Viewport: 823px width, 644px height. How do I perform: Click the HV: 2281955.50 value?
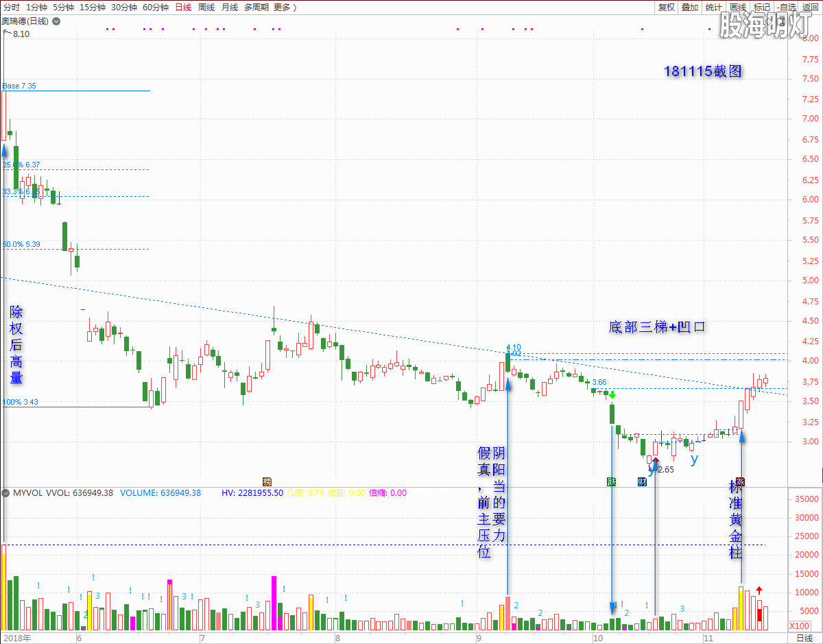tap(252, 493)
